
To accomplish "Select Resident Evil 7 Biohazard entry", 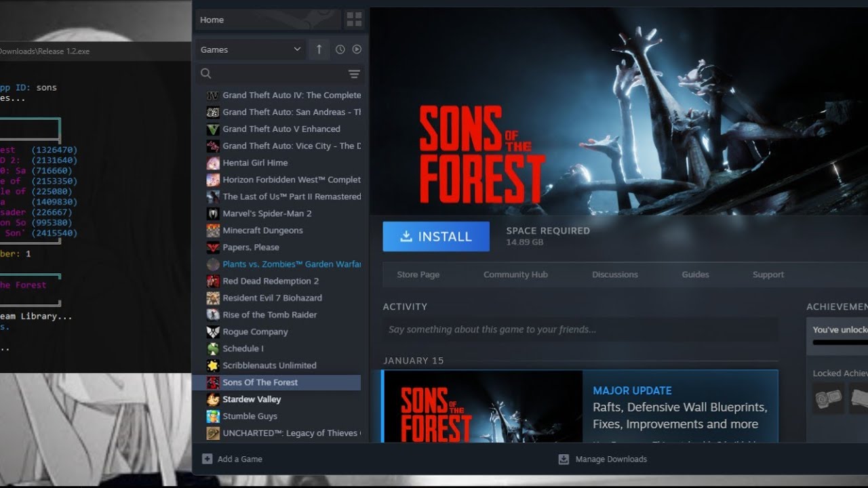I will coord(277,298).
